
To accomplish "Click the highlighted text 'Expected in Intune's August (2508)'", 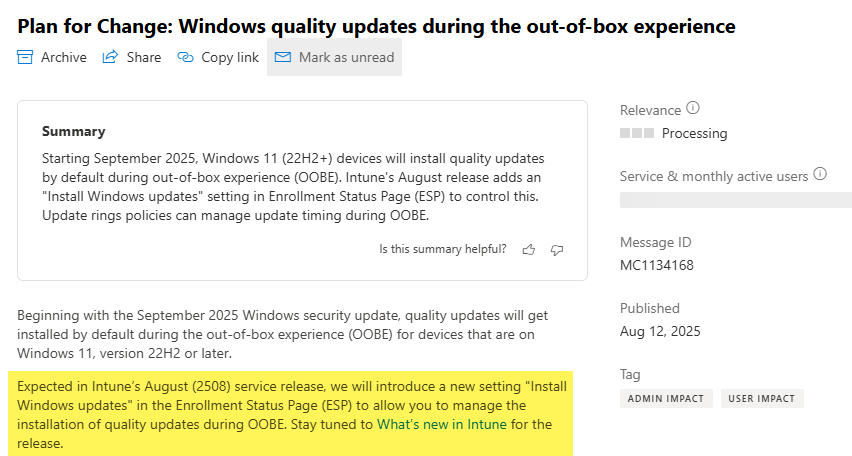I will click(x=292, y=415).
